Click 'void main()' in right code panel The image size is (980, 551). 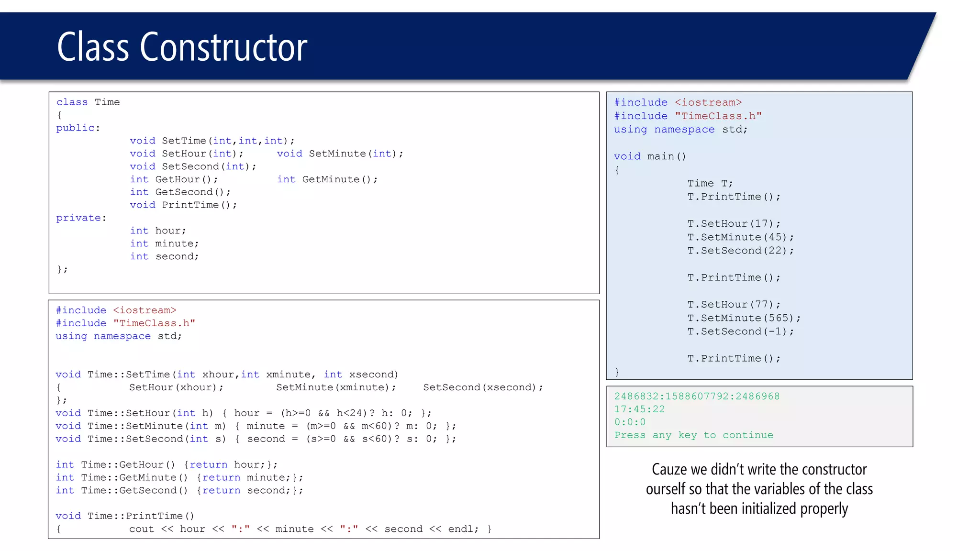tap(650, 156)
